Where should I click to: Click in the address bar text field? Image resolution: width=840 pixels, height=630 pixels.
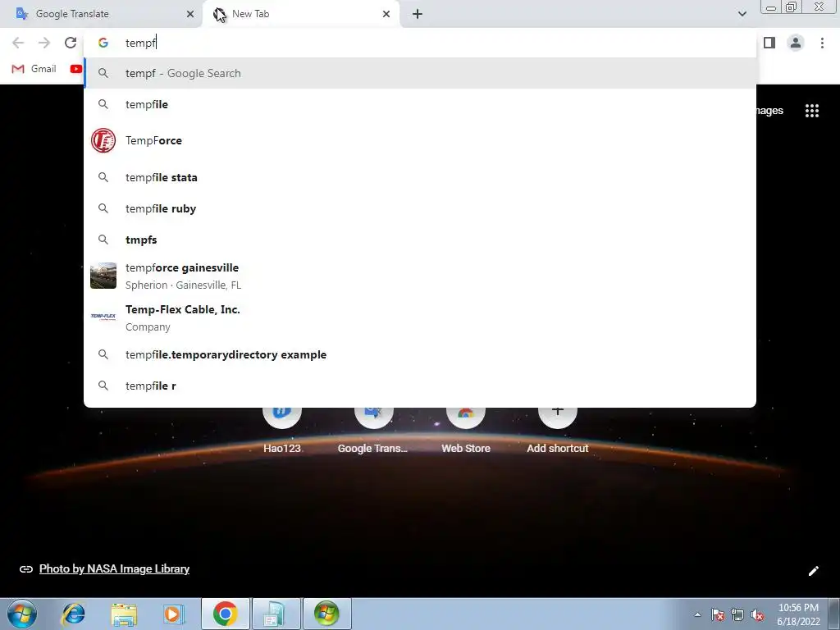pos(420,43)
